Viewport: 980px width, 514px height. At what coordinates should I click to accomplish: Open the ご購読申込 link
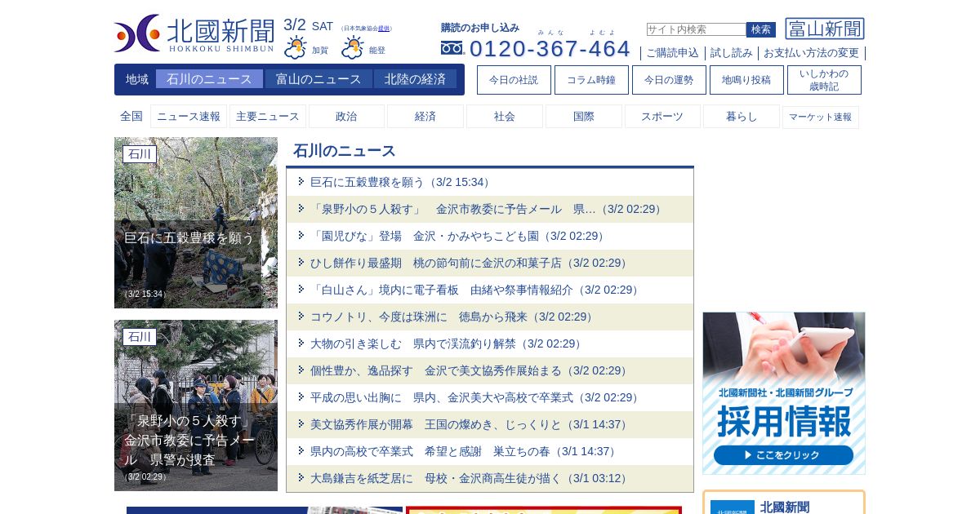click(672, 53)
